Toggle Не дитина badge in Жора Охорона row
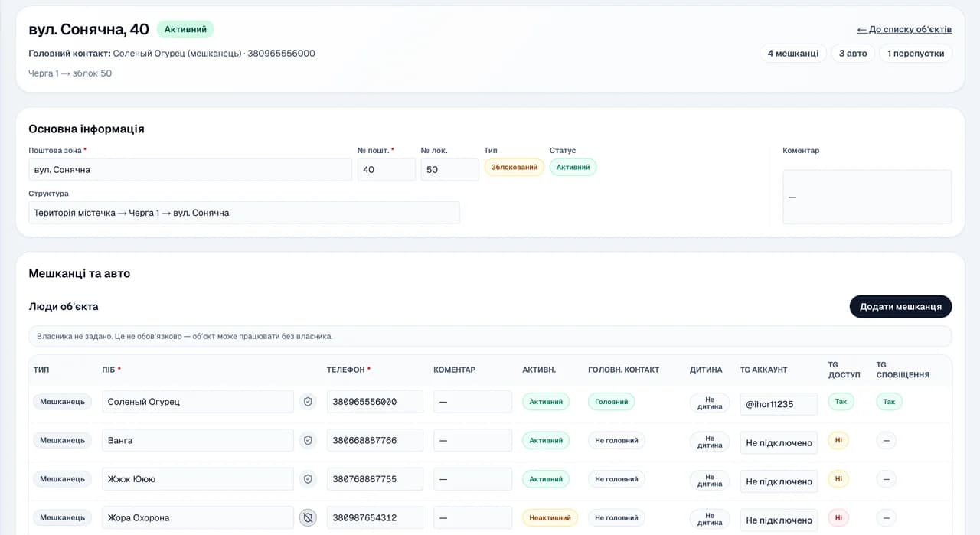 point(710,519)
